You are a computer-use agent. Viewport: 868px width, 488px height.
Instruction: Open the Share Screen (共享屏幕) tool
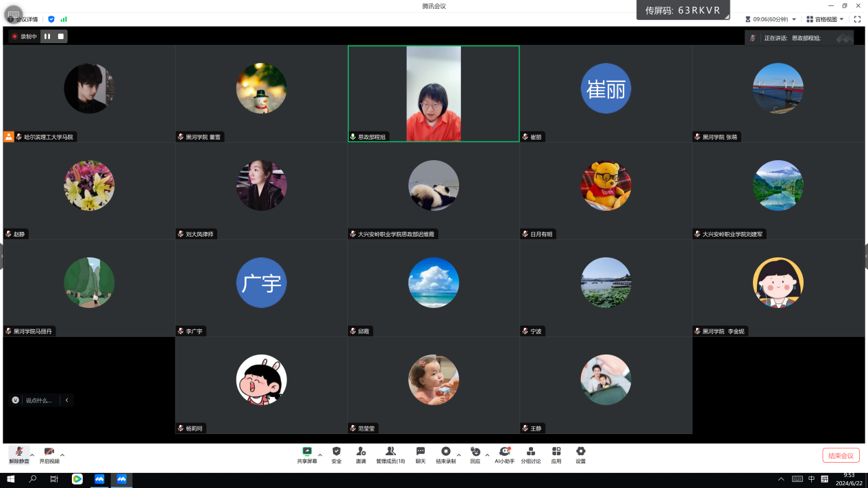point(307,454)
